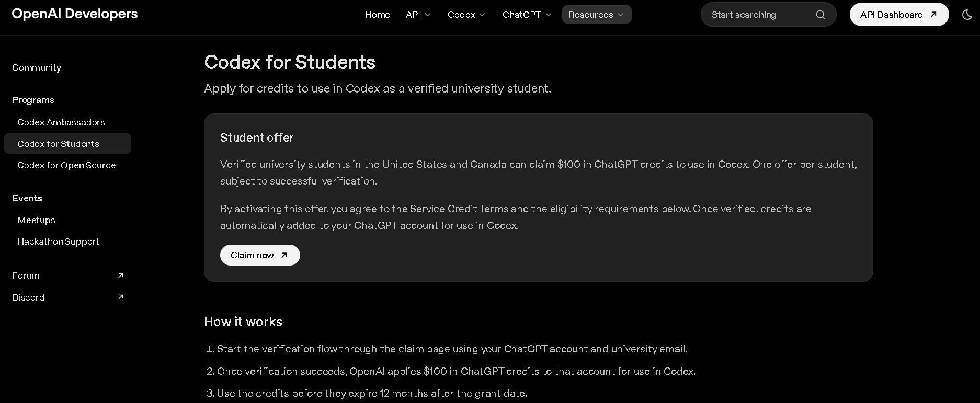Expand the API dropdown chevron

coord(428,15)
